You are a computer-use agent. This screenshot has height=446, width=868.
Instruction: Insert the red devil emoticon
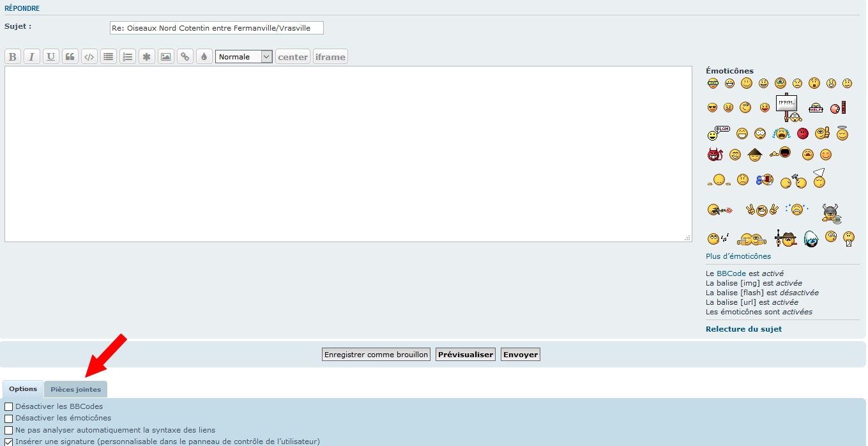(x=715, y=155)
